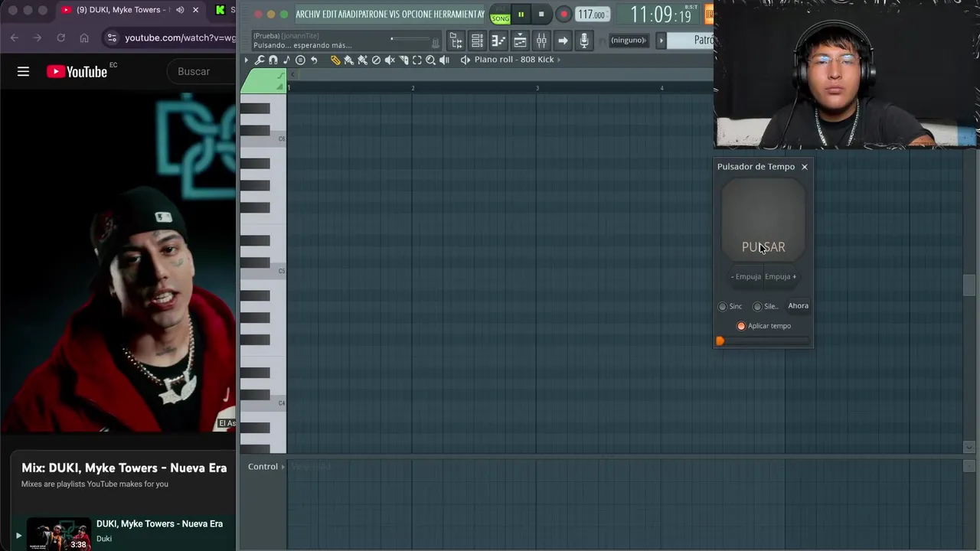Open the Piano roll view step icon
Viewport: 980px width, 551px height.
click(498, 40)
